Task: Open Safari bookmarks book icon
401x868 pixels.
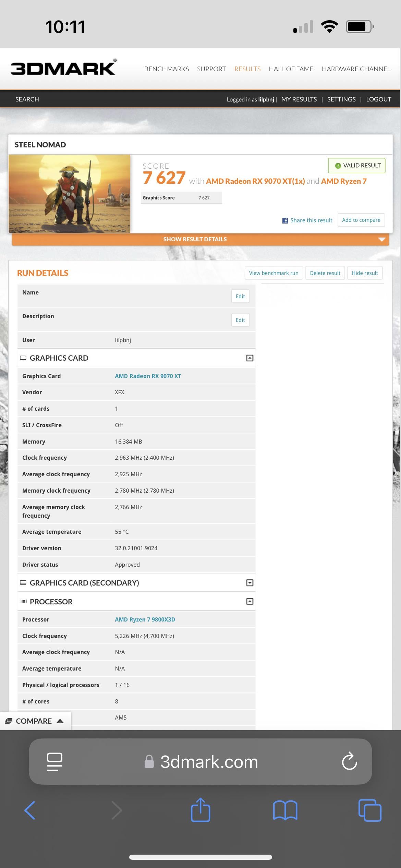Action: tap(285, 810)
